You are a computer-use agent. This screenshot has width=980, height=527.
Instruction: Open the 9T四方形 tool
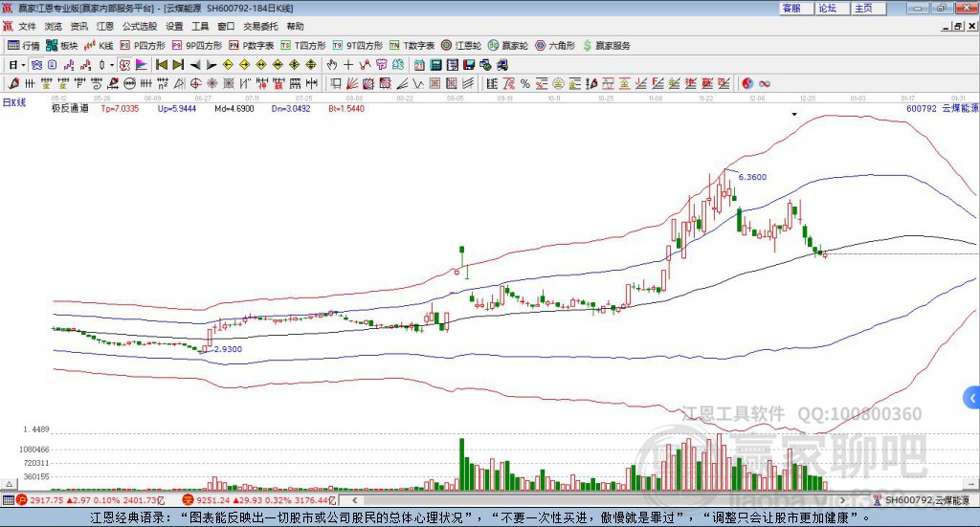(358, 46)
